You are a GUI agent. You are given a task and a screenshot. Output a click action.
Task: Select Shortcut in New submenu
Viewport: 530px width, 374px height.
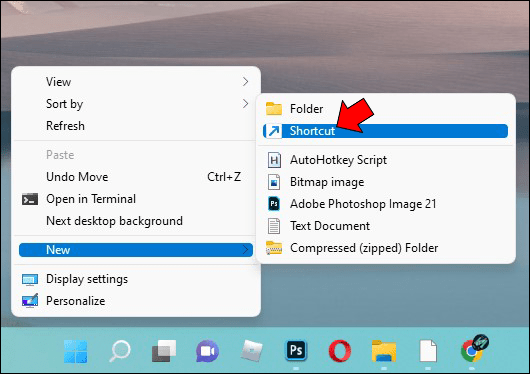coord(385,131)
